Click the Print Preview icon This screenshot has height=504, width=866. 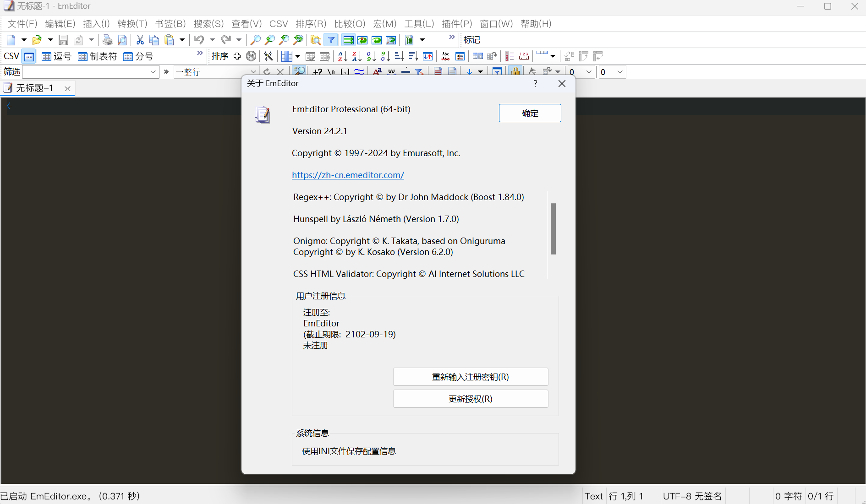pos(122,40)
